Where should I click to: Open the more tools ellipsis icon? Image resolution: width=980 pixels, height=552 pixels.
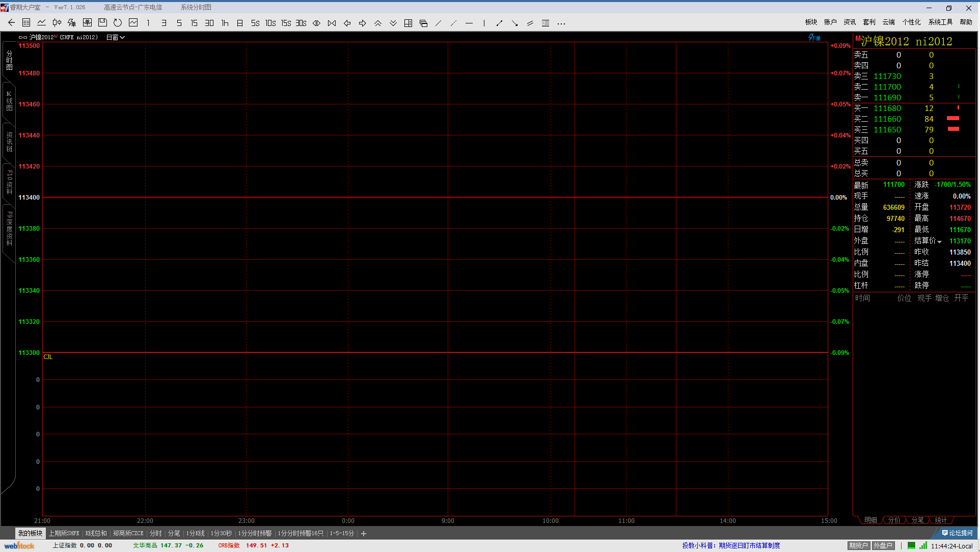tap(561, 23)
